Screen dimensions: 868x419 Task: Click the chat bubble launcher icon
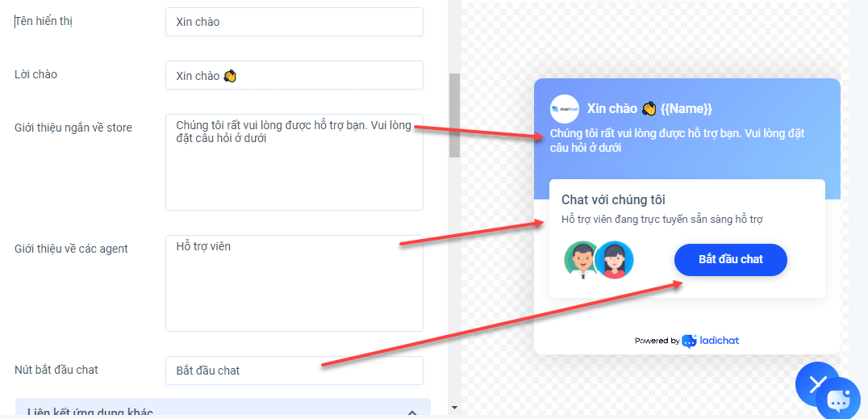click(x=838, y=400)
